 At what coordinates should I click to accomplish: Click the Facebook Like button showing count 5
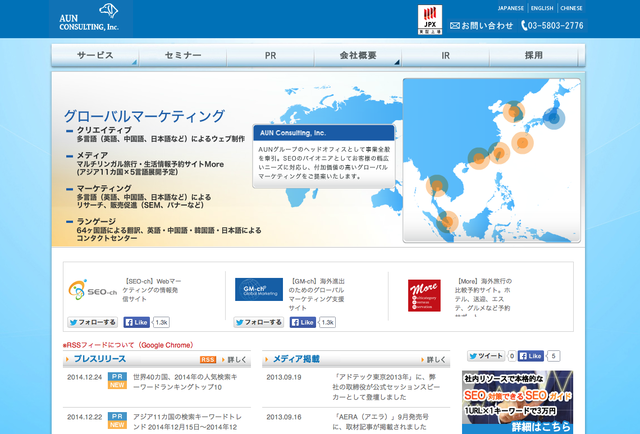coord(531,356)
